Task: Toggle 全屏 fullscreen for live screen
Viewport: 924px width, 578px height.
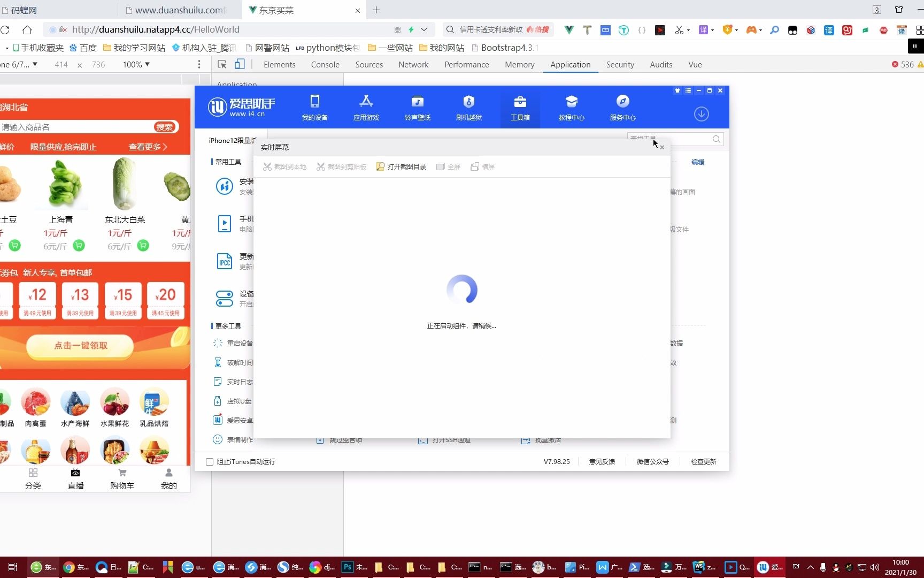Action: coord(449,166)
